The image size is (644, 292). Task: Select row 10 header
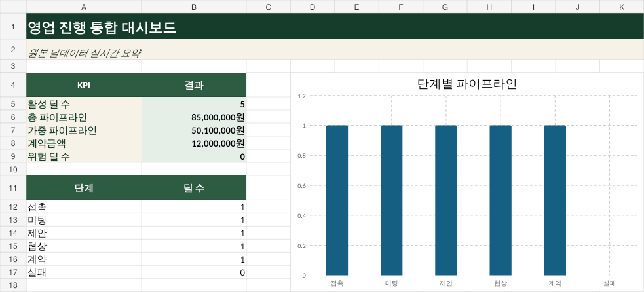point(13,169)
